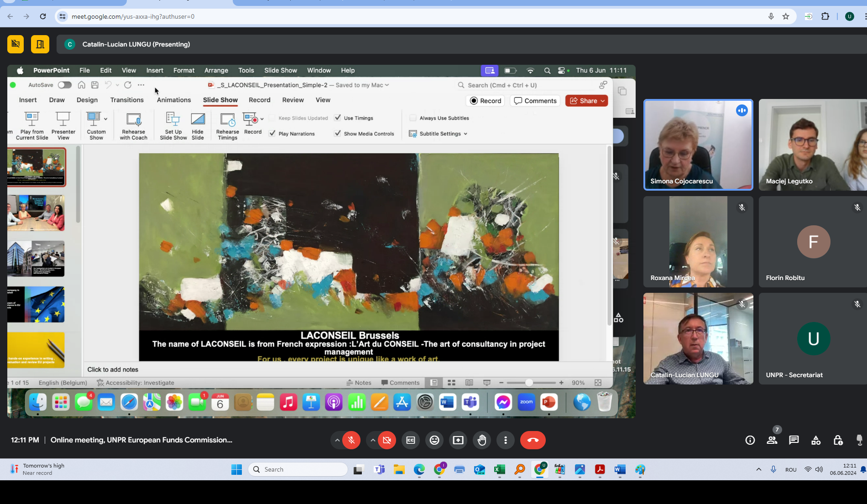Click the zoom percentage 90% value
Viewport: 867px width, 504px height.
(578, 383)
